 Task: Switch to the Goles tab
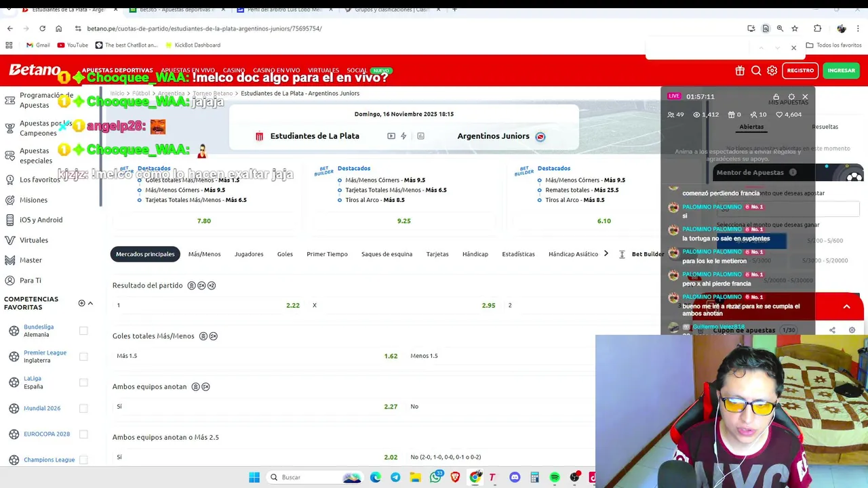pos(285,254)
